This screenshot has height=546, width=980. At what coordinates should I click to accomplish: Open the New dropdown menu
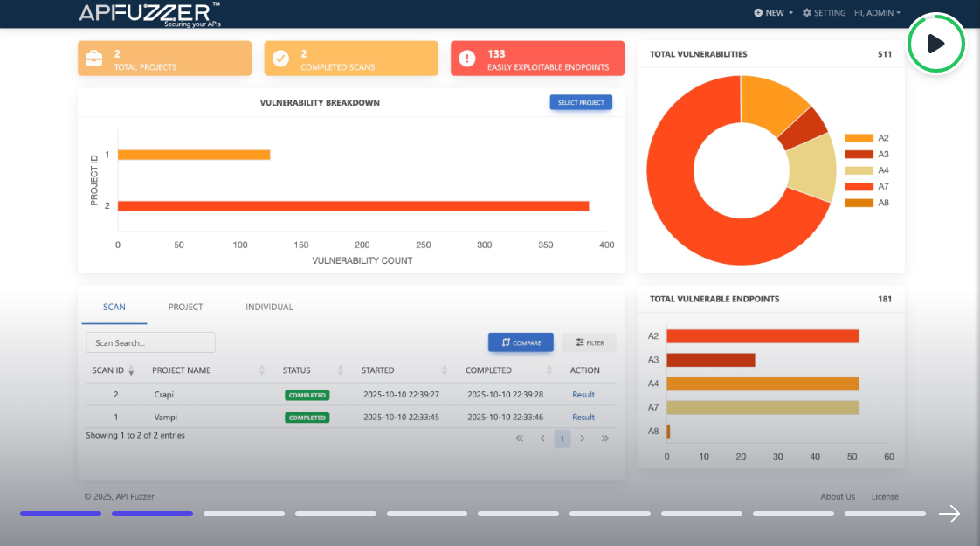click(x=773, y=13)
